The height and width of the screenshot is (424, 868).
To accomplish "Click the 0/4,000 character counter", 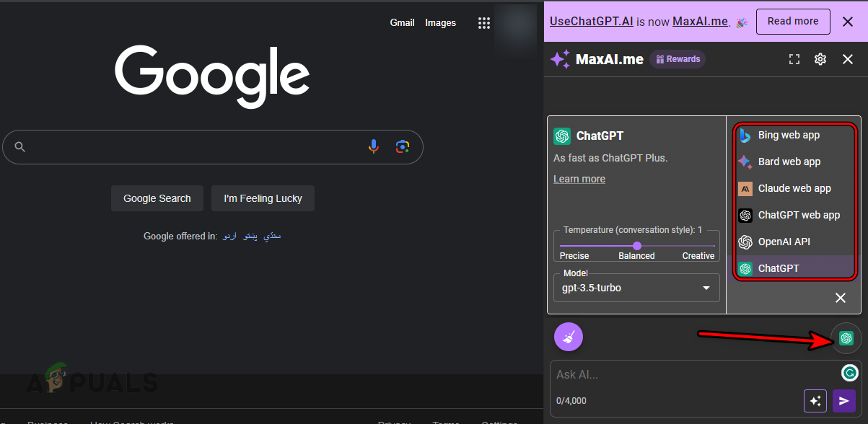I will point(571,401).
